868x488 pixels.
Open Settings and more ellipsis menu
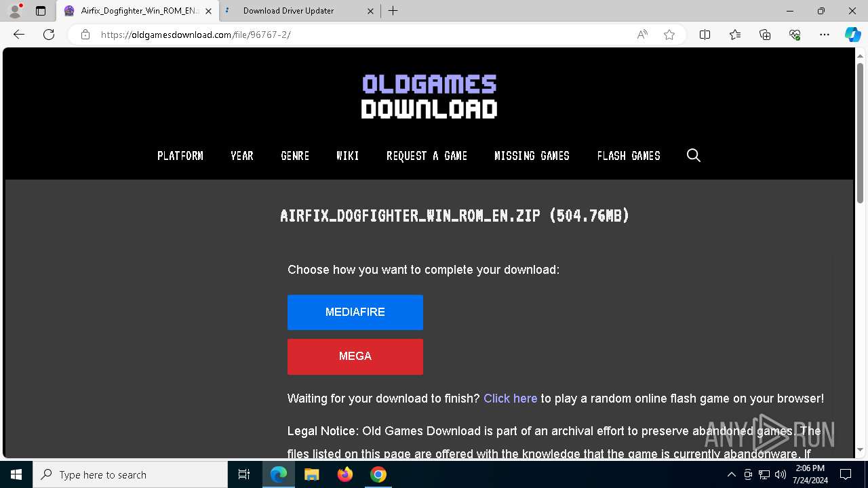point(825,35)
